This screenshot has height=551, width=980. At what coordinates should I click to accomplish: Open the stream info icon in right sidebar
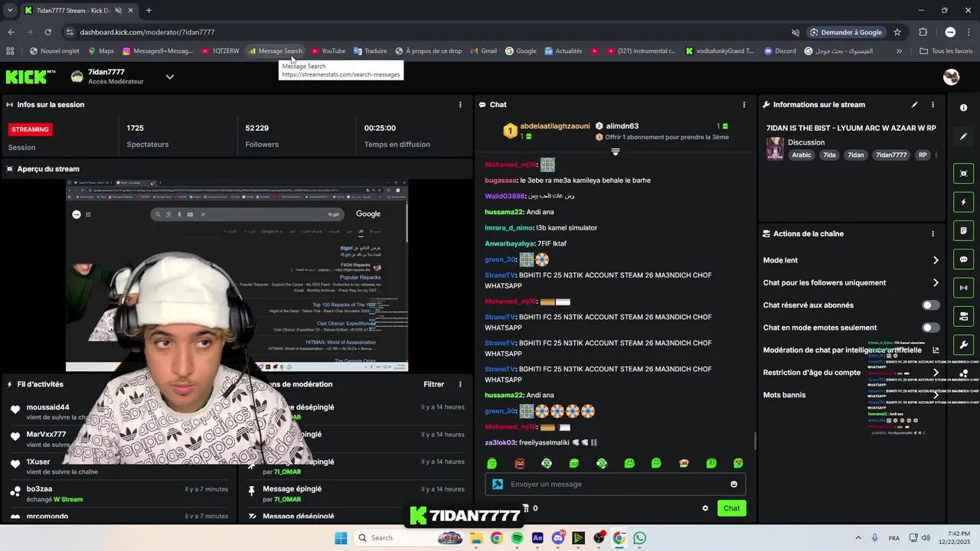coord(963,108)
